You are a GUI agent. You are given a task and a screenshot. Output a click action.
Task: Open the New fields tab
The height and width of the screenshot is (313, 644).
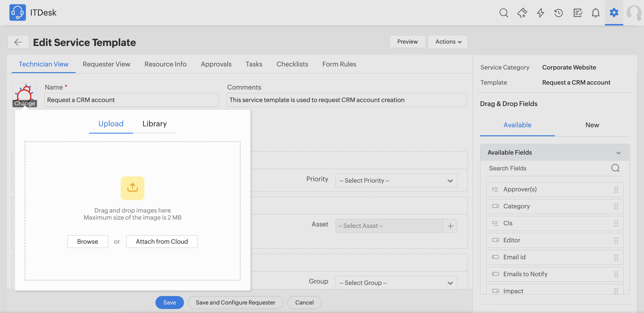(x=592, y=125)
